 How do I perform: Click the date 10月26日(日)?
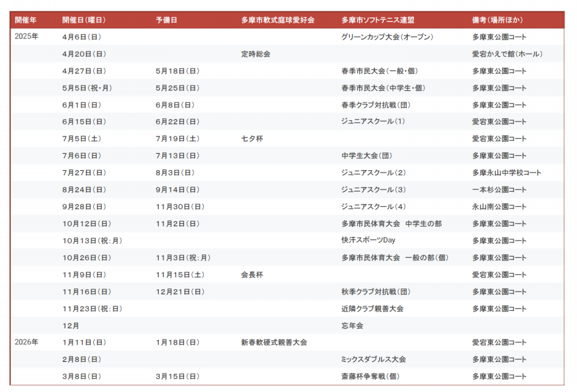tap(87, 258)
